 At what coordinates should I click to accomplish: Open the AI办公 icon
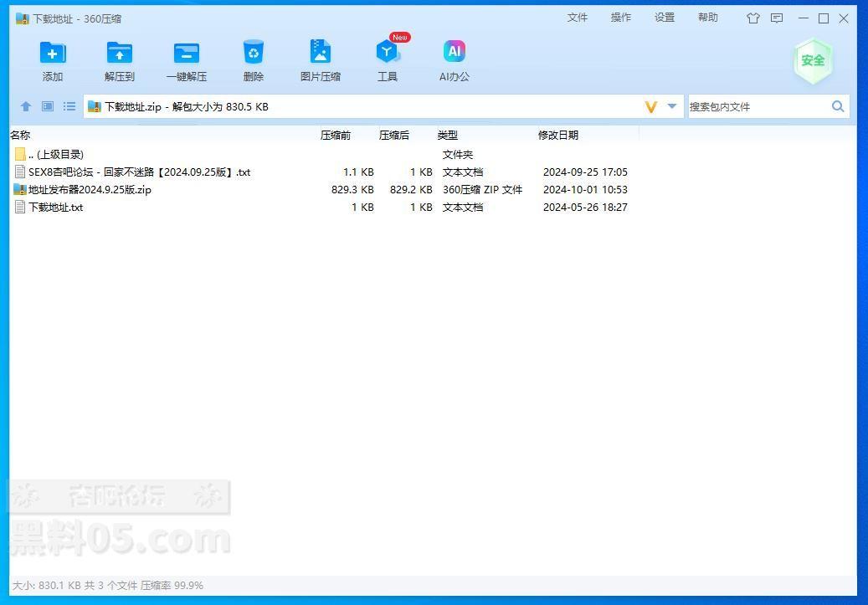tap(454, 52)
